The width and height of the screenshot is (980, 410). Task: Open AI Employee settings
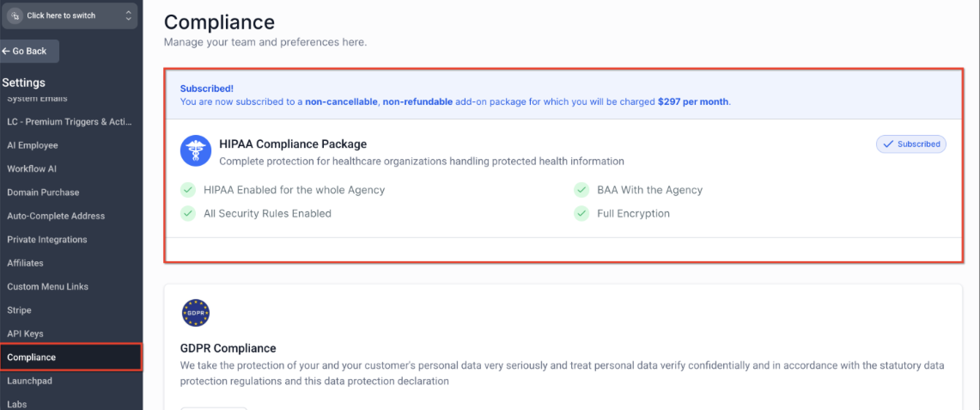(32, 145)
